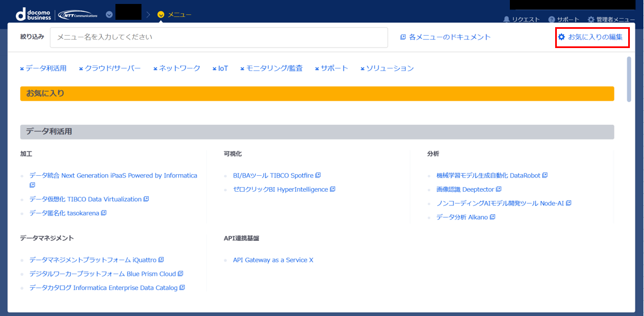644x316 pixels.
Task: Open the tenant dropdown arrow in header
Action: point(109,14)
